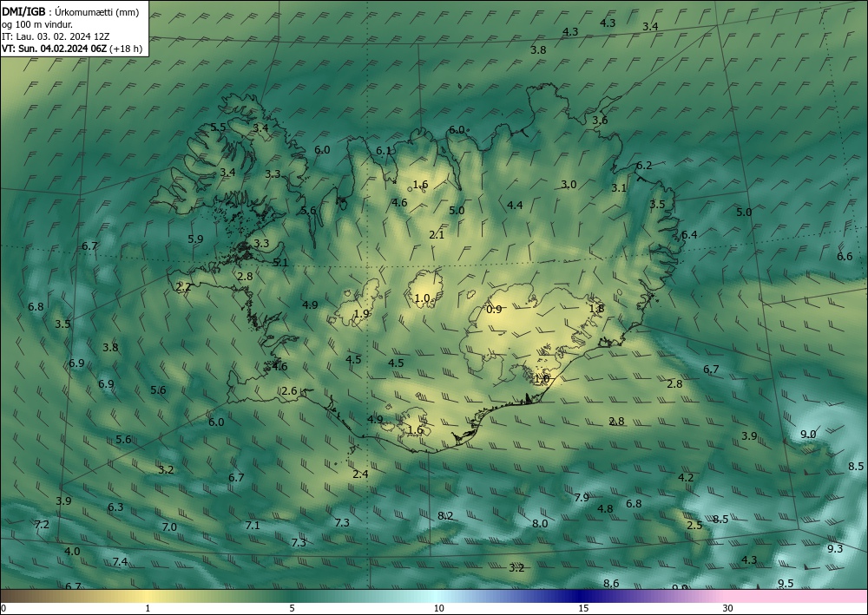Click the 6.3 precipitation value
868x615 pixels.
115,507
